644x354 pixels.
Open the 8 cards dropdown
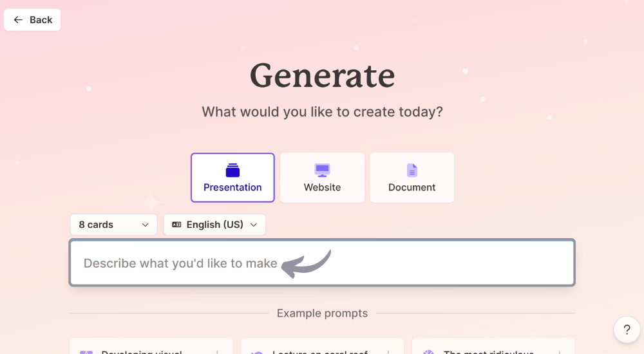(x=113, y=225)
